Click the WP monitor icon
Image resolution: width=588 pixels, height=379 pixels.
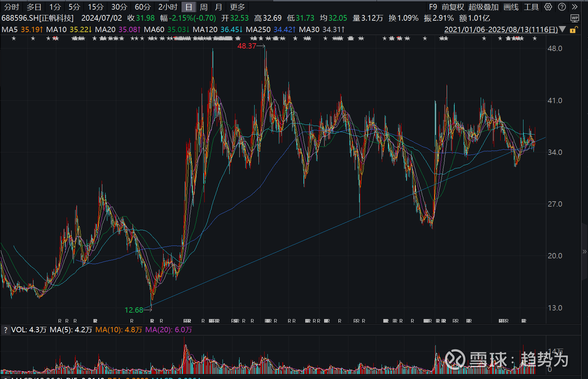[x=574, y=18]
